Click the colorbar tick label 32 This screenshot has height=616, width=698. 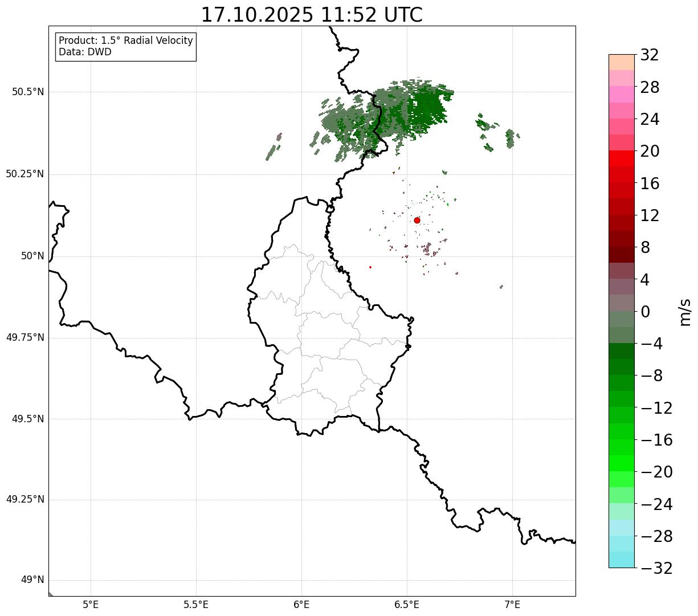click(x=650, y=55)
